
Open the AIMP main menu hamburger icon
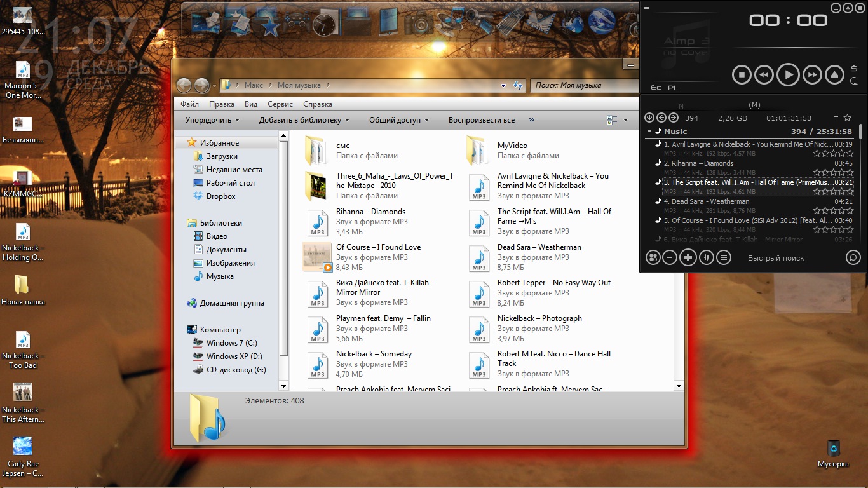tap(646, 8)
